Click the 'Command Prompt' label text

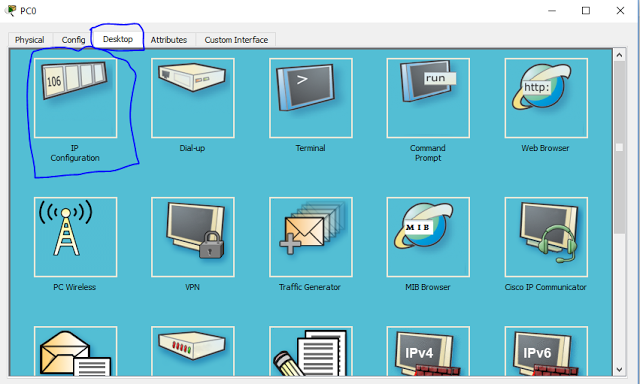[x=428, y=153]
